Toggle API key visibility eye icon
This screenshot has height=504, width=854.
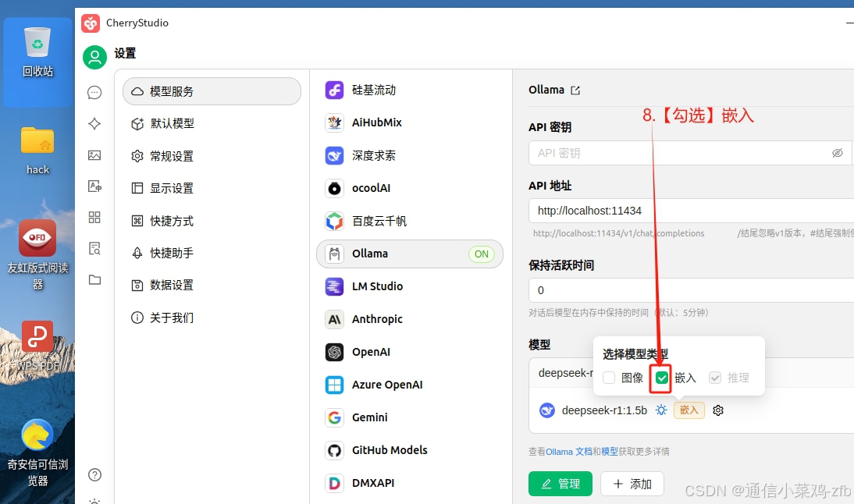(837, 153)
